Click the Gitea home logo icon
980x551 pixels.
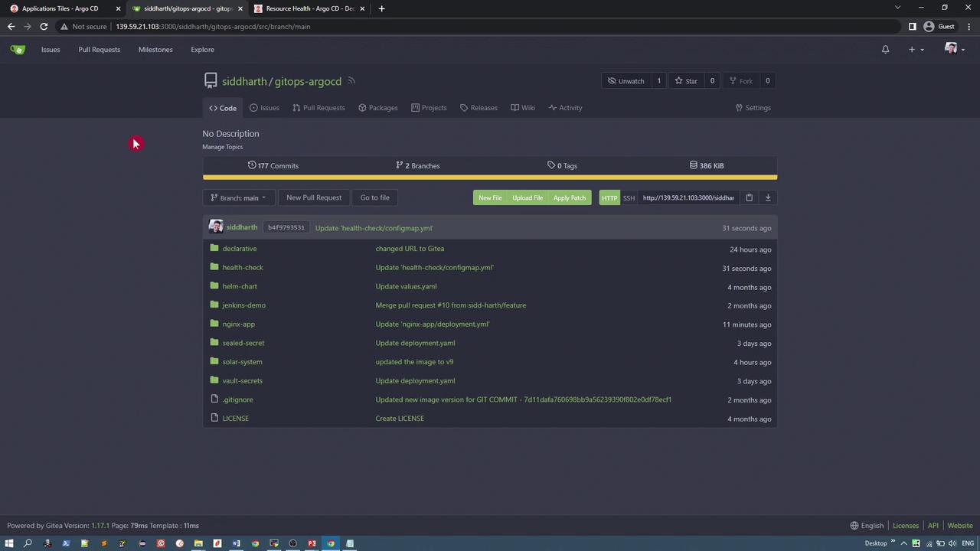click(x=18, y=50)
